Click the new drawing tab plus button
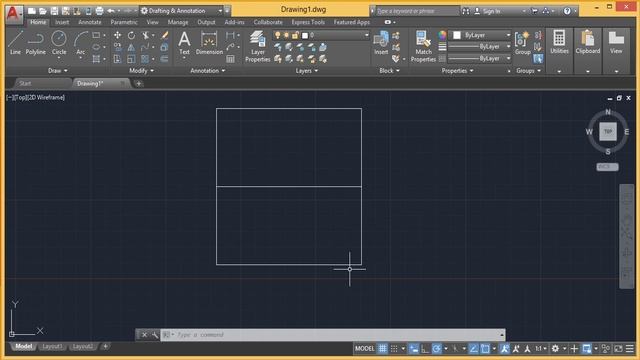This screenshot has width=640, height=360. pos(138,84)
